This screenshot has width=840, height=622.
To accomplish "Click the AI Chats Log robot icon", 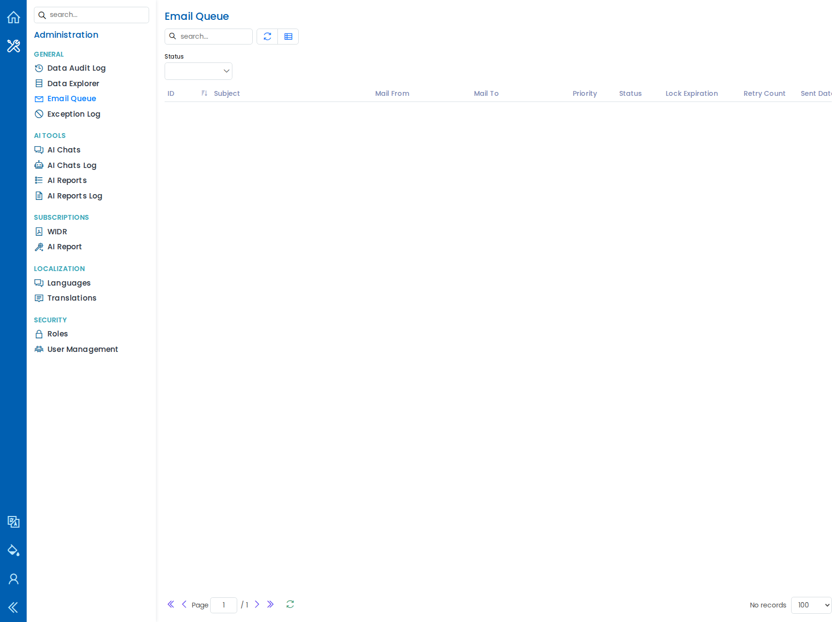I will [39, 165].
